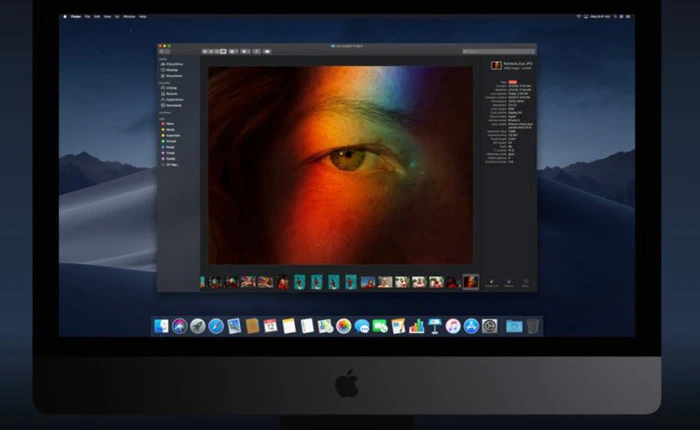Image resolution: width=700 pixels, height=430 pixels.
Task: Filter by the orange Home tag
Action: 168,129
